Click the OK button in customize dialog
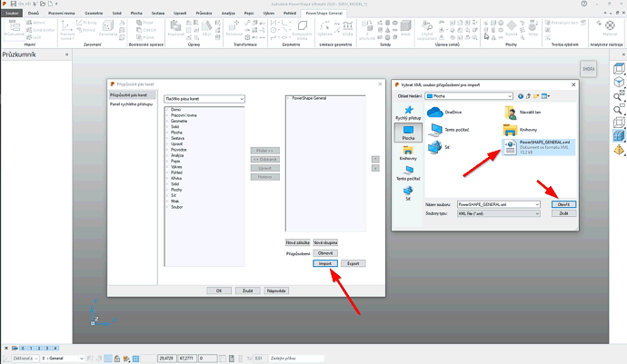627x364 pixels. pyautogui.click(x=219, y=290)
